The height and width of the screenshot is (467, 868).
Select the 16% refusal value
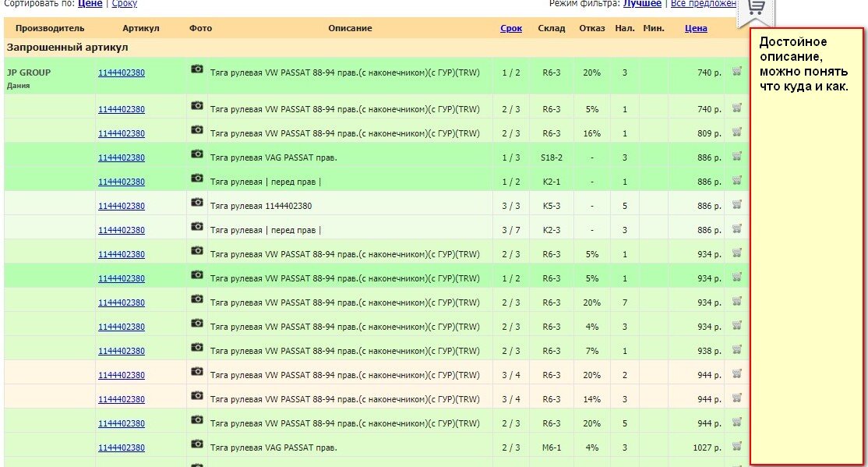[x=591, y=133]
